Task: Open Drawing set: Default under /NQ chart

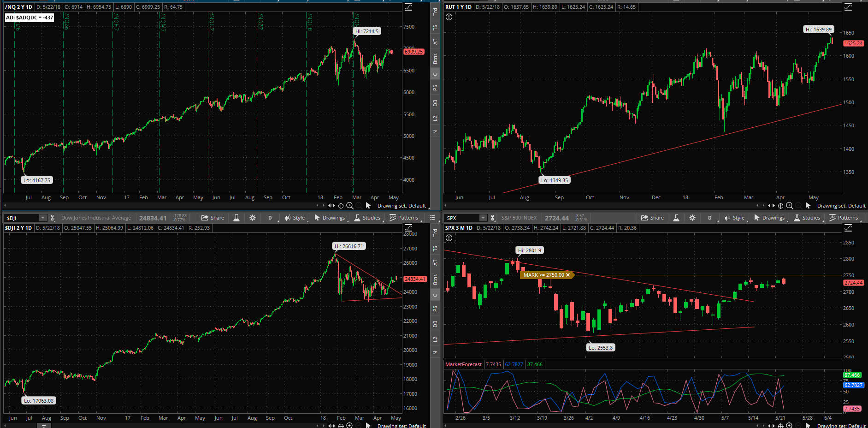Action: (x=402, y=206)
